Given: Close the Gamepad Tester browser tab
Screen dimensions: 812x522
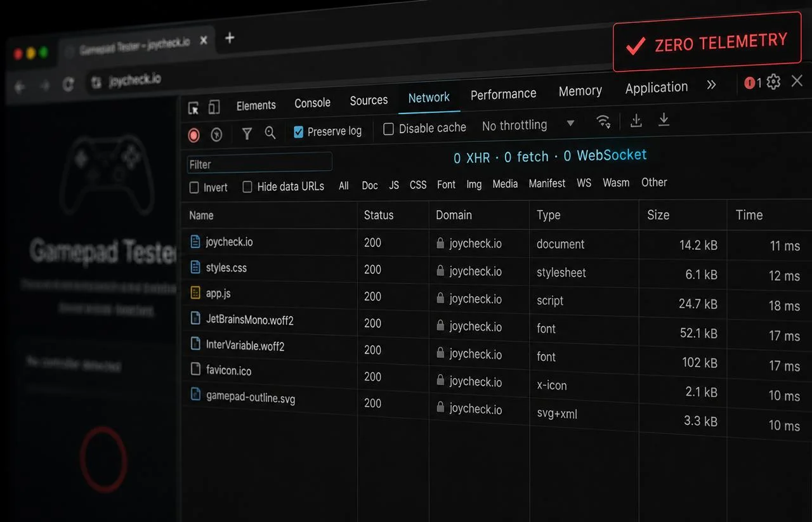Looking at the screenshot, I should [x=204, y=41].
